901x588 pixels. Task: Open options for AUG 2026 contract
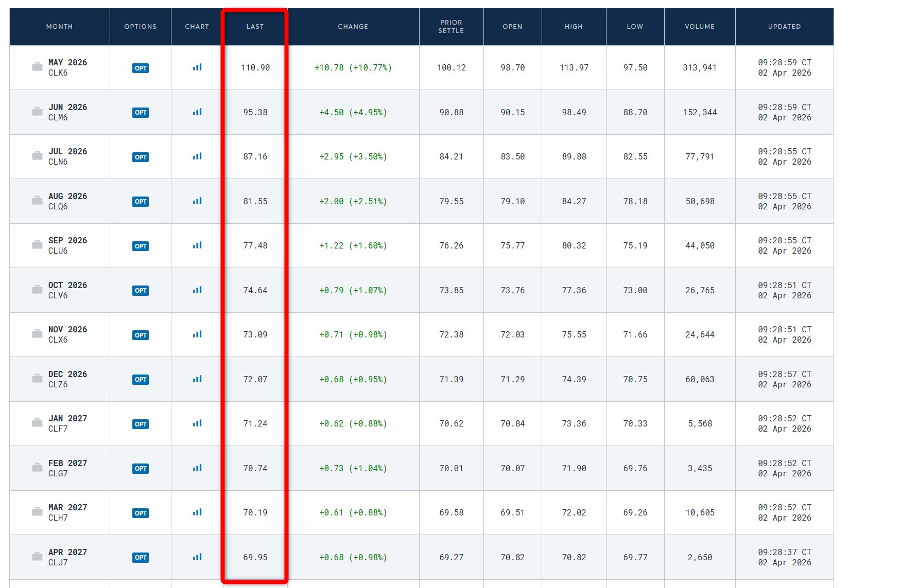(x=141, y=202)
